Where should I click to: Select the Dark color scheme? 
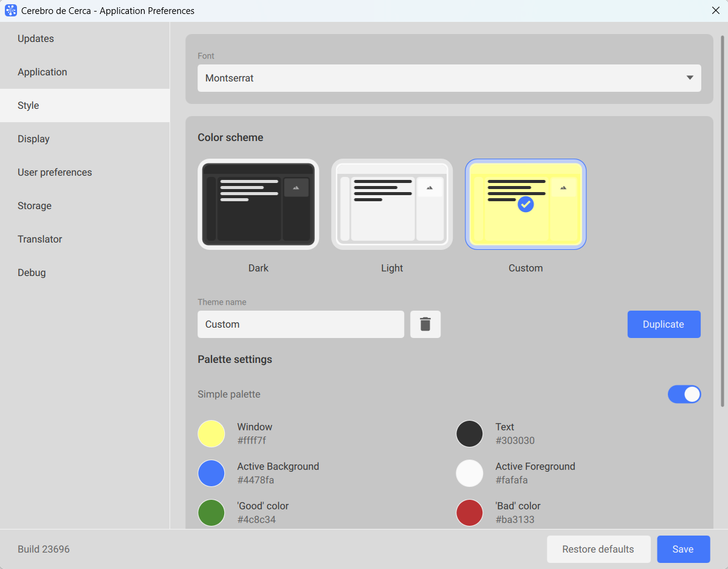(258, 204)
